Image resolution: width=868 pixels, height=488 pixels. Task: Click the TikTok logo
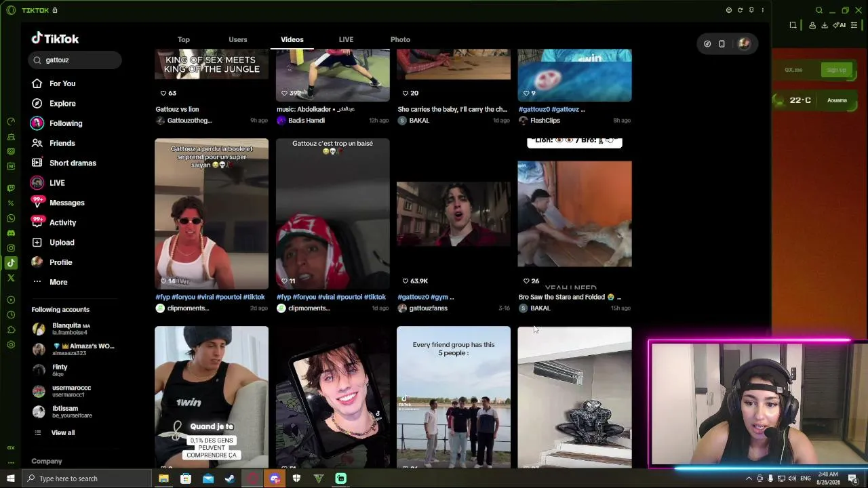[x=55, y=39]
